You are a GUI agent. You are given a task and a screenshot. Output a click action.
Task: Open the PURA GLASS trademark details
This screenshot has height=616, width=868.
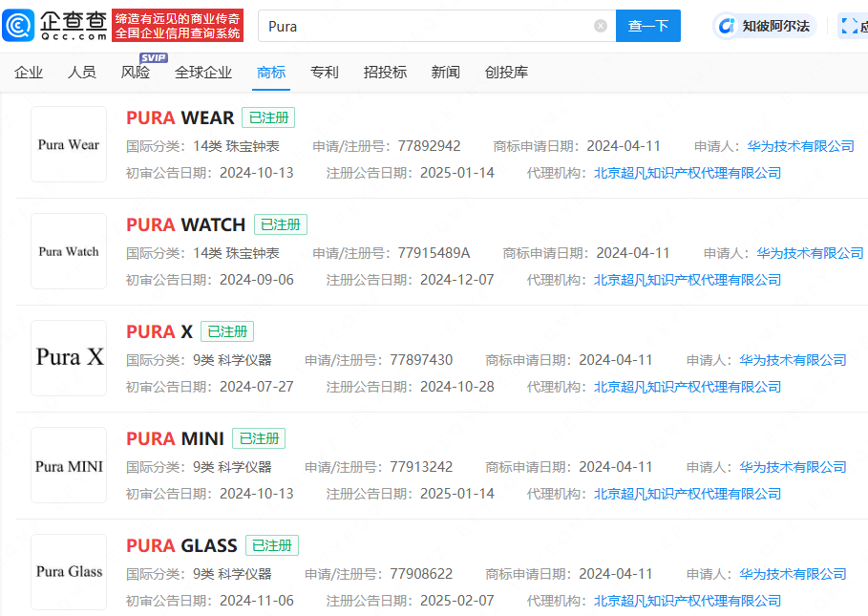(x=181, y=544)
